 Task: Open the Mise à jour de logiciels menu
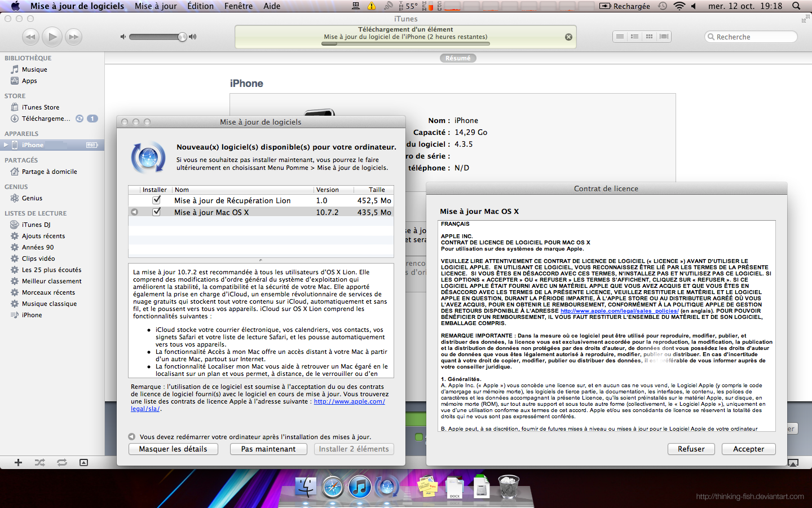pyautogui.click(x=77, y=6)
